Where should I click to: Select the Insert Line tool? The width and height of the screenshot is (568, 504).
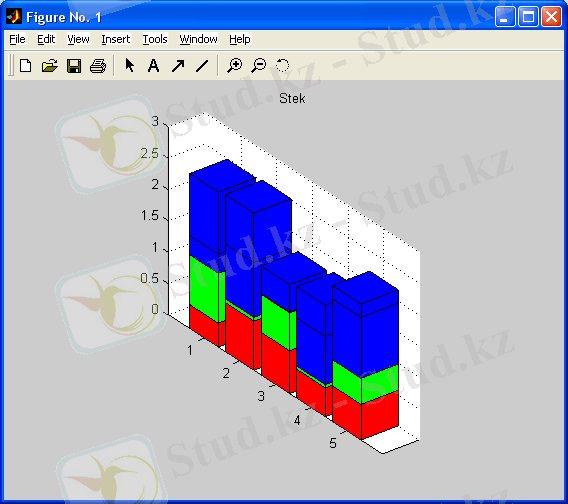[x=202, y=66]
